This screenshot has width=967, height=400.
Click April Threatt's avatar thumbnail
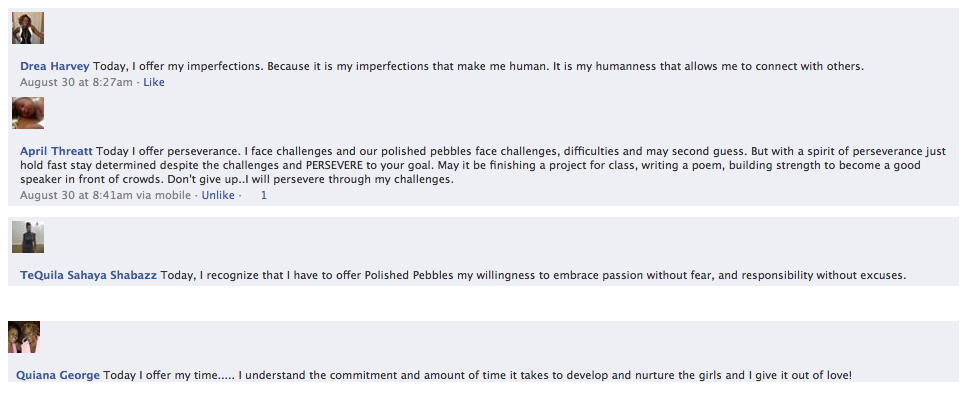point(27,113)
